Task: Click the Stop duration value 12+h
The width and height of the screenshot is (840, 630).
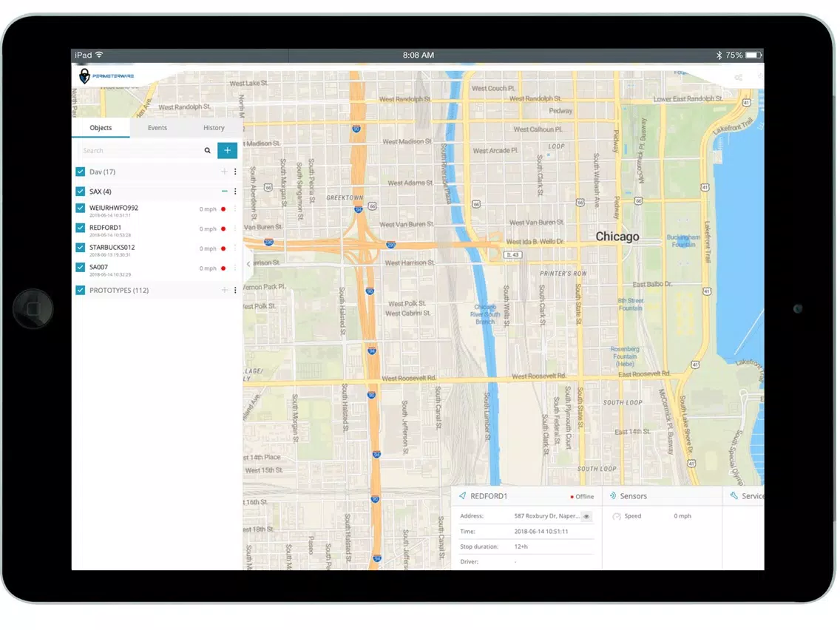Action: [x=521, y=546]
